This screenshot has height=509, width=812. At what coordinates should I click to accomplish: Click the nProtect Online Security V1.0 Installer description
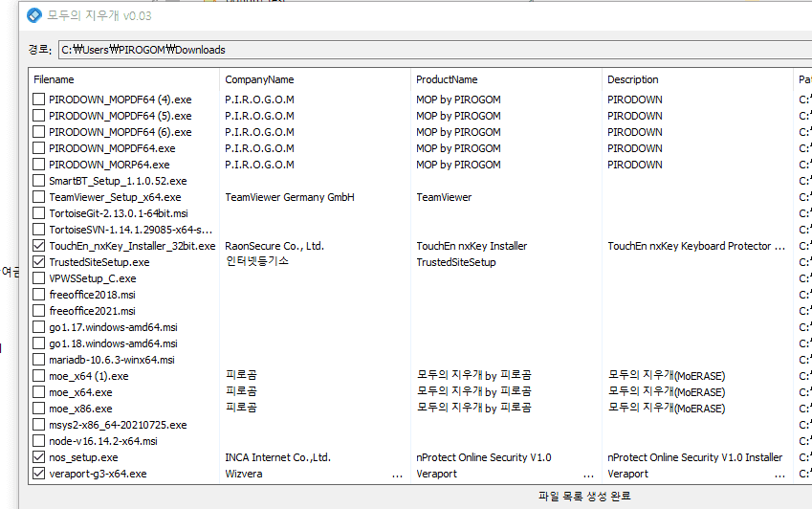point(695,457)
